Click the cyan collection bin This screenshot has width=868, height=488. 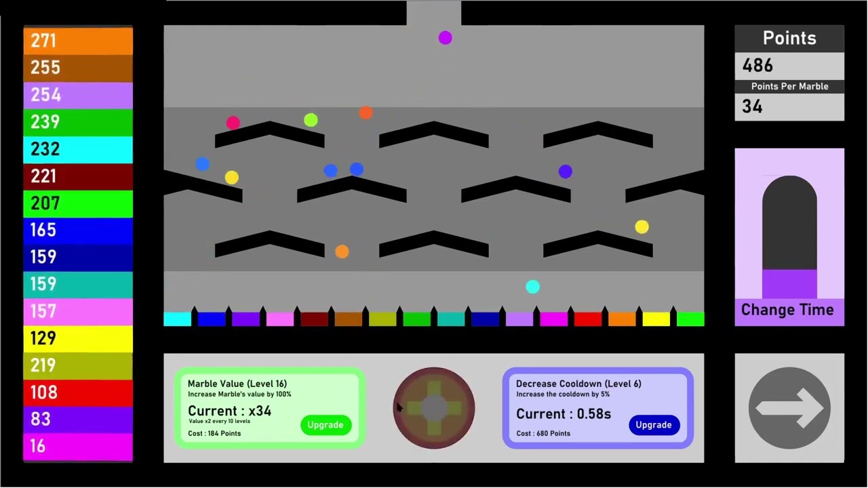[x=177, y=319]
